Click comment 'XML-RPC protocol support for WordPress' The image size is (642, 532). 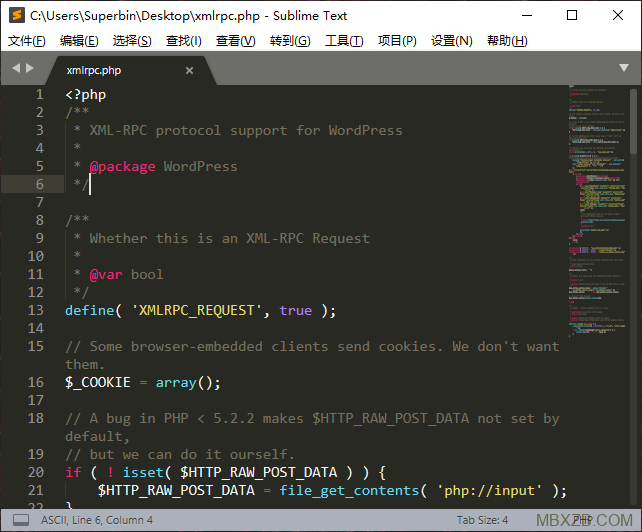[x=246, y=131]
